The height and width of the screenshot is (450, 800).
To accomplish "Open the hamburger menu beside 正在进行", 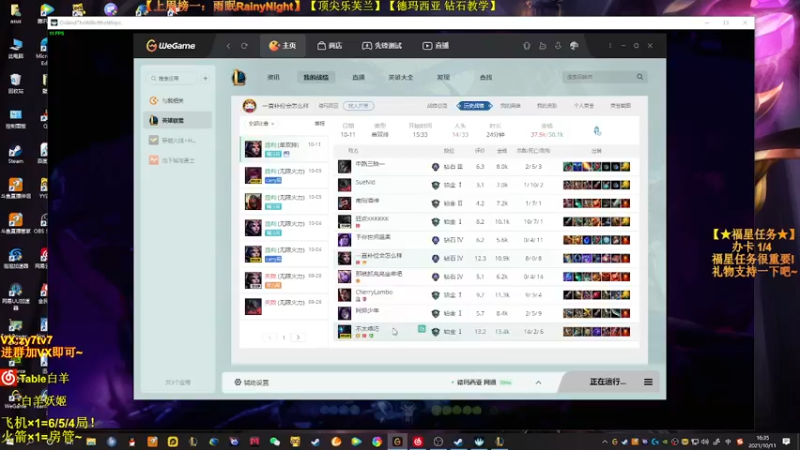I will pos(648,382).
